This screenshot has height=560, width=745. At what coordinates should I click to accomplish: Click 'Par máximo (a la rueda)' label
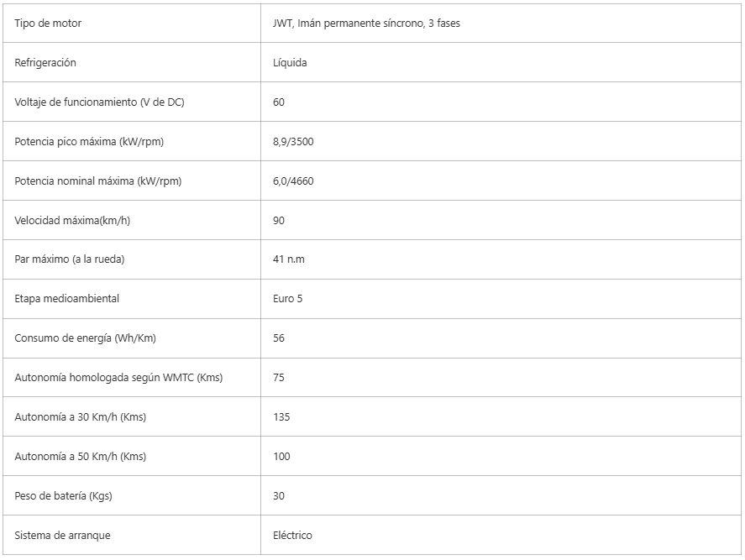coord(70,259)
